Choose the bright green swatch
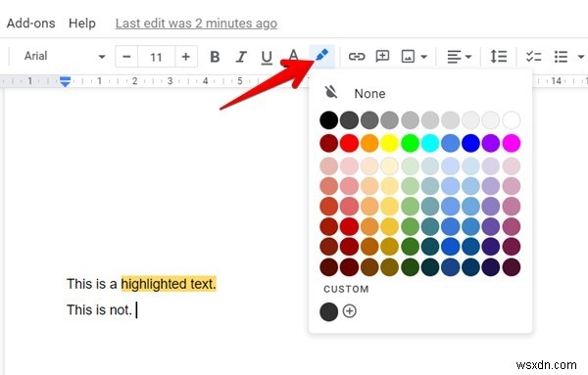This screenshot has height=375, width=588. (x=410, y=143)
